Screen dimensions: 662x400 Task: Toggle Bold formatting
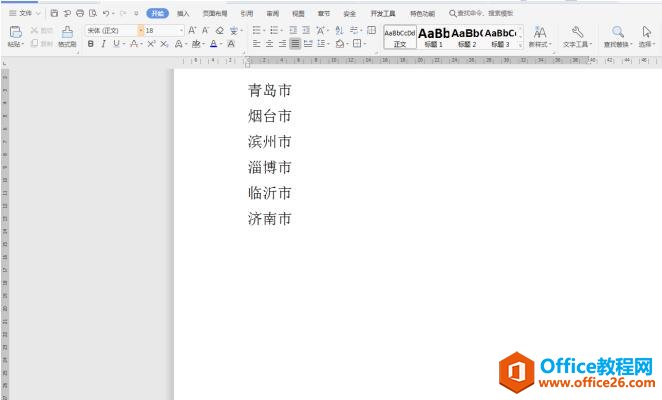coord(91,44)
